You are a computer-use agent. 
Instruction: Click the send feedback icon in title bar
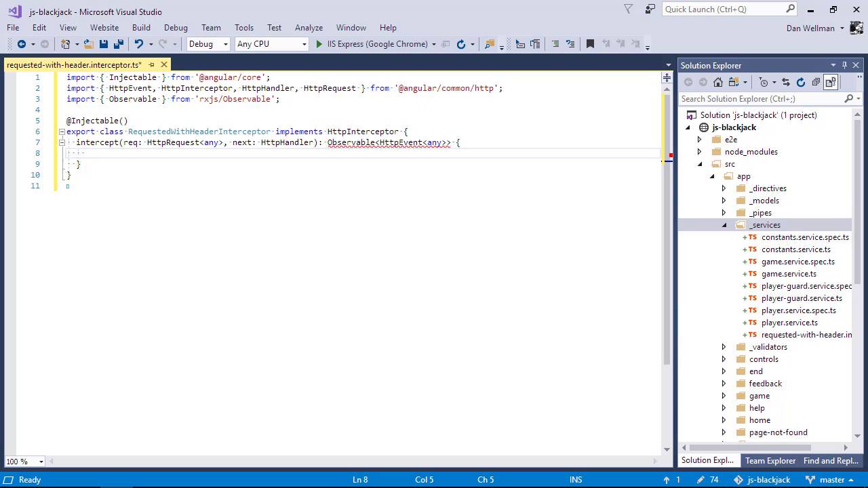pyautogui.click(x=650, y=9)
